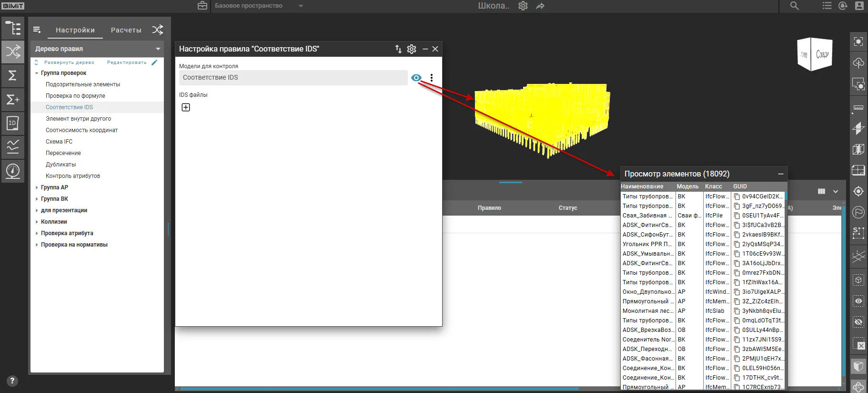The width and height of the screenshot is (868, 393).
Task: Add an IDS file with plus icon
Action: (186, 107)
